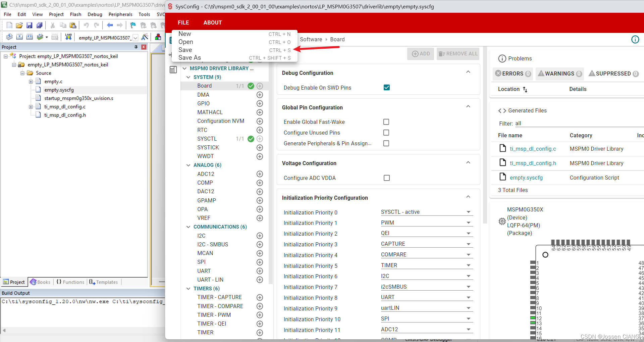Enable Global Fast-Wake checkbox
The width and height of the screenshot is (644, 342).
[x=386, y=122]
